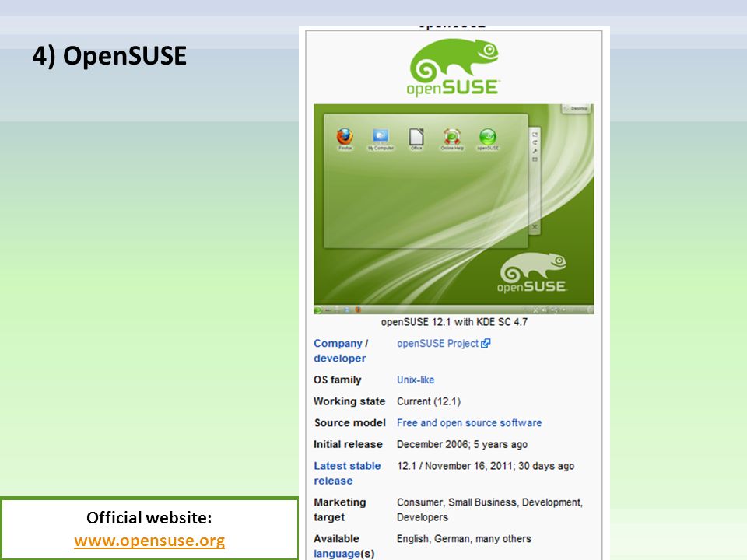747x560 pixels.
Task: Click the 'Working state' row label
Action: pyautogui.click(x=349, y=401)
